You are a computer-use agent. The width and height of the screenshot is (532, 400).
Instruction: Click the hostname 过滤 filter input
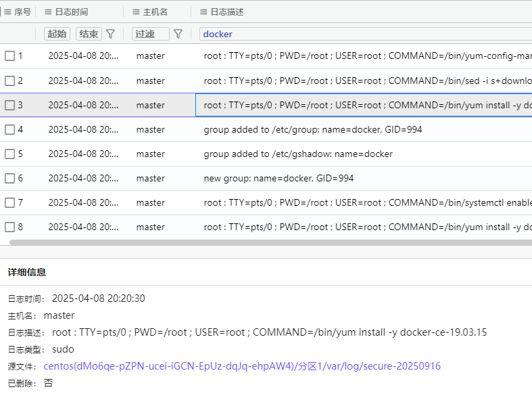tap(150, 34)
